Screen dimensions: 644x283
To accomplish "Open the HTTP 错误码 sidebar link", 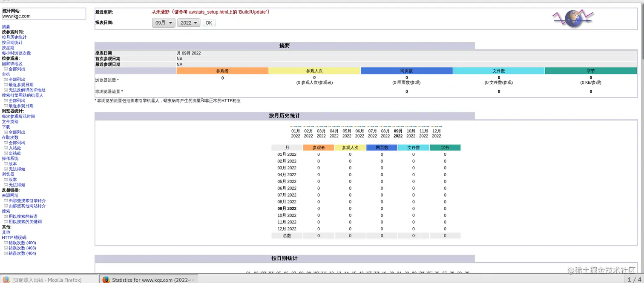I will tap(14, 237).
